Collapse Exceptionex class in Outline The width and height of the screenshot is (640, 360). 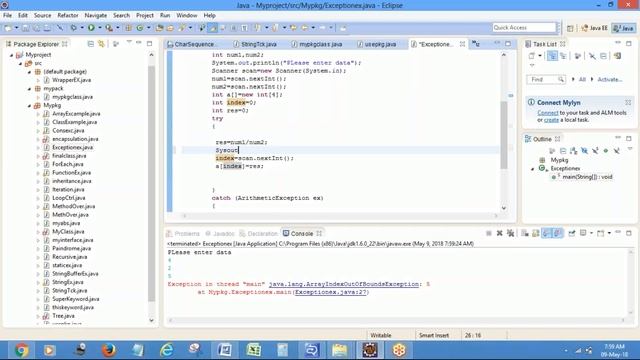tap(532, 169)
